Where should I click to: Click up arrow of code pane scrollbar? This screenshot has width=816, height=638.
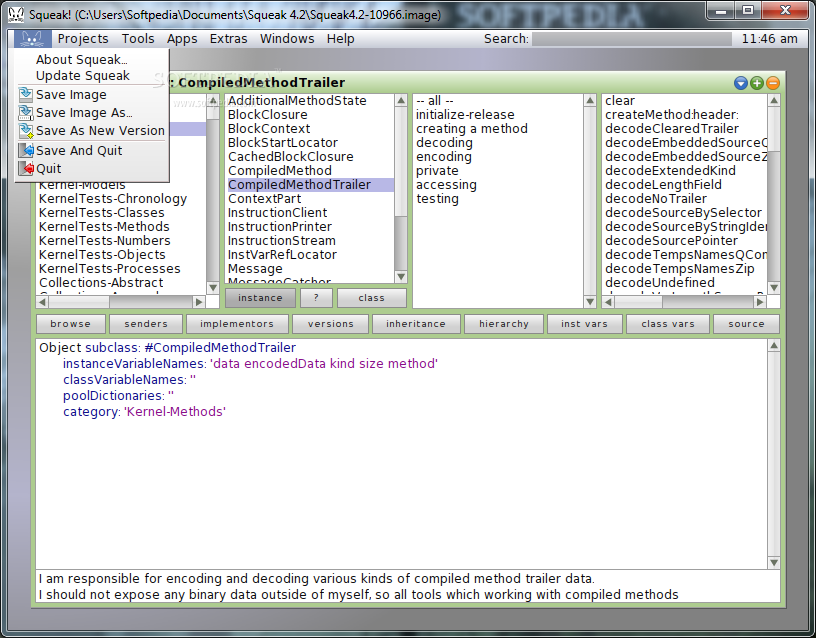click(774, 346)
